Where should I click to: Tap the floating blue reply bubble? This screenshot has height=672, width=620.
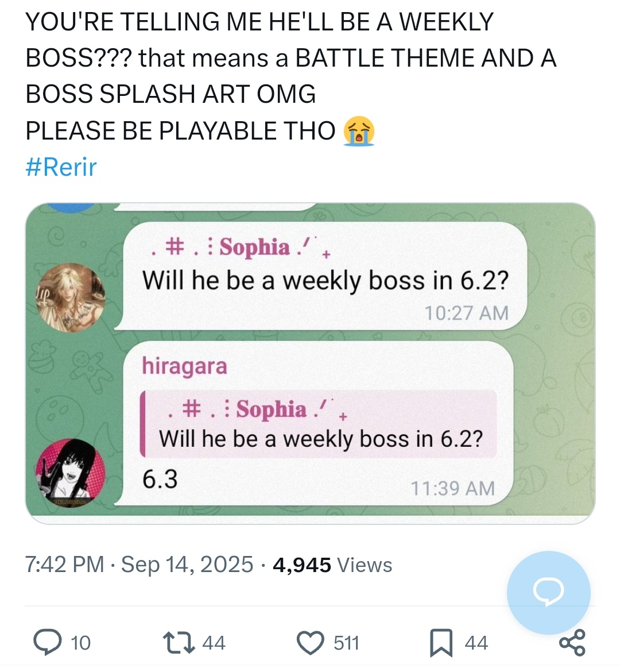pyautogui.click(x=548, y=593)
